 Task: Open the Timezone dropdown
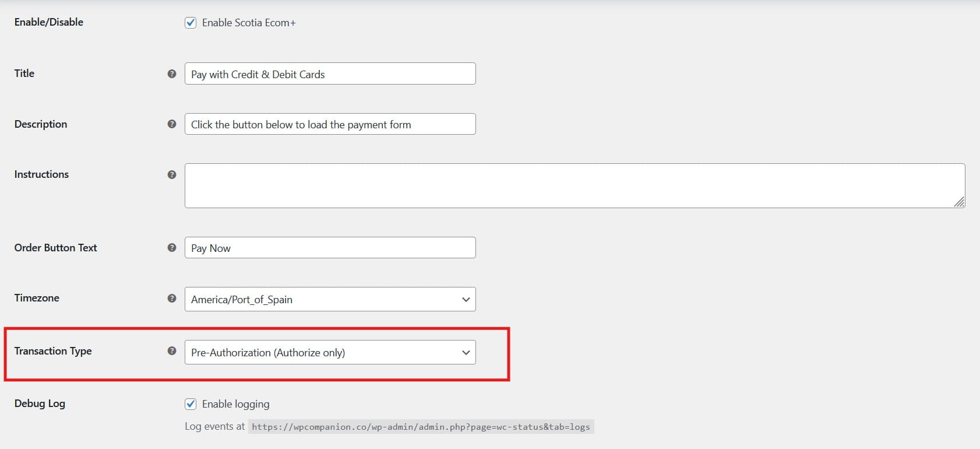(x=330, y=299)
